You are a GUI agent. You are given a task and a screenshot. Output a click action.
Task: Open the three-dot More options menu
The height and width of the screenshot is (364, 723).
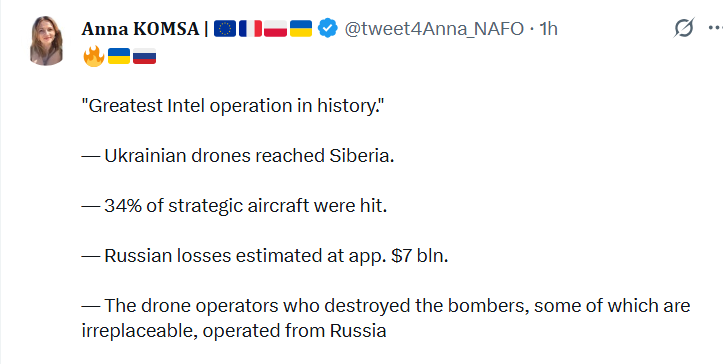[x=715, y=29]
